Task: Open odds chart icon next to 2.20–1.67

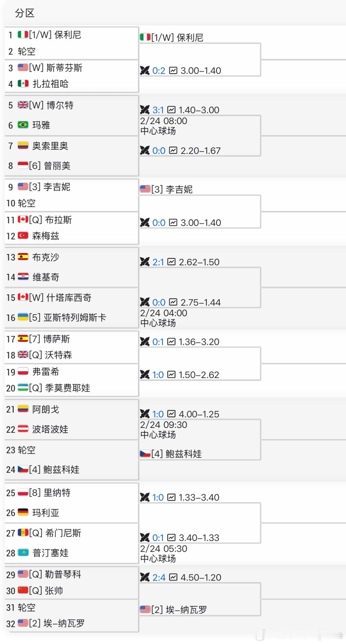Action: (173, 150)
